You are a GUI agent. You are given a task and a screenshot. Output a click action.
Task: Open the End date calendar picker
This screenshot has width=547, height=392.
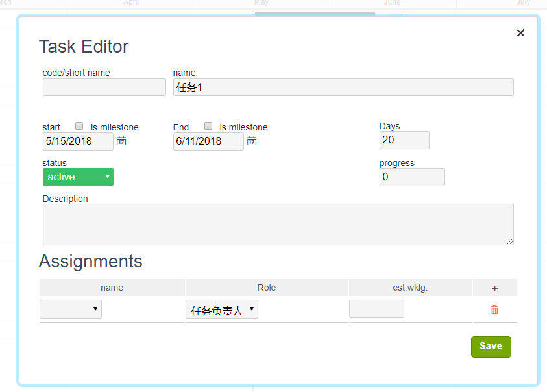tap(252, 141)
